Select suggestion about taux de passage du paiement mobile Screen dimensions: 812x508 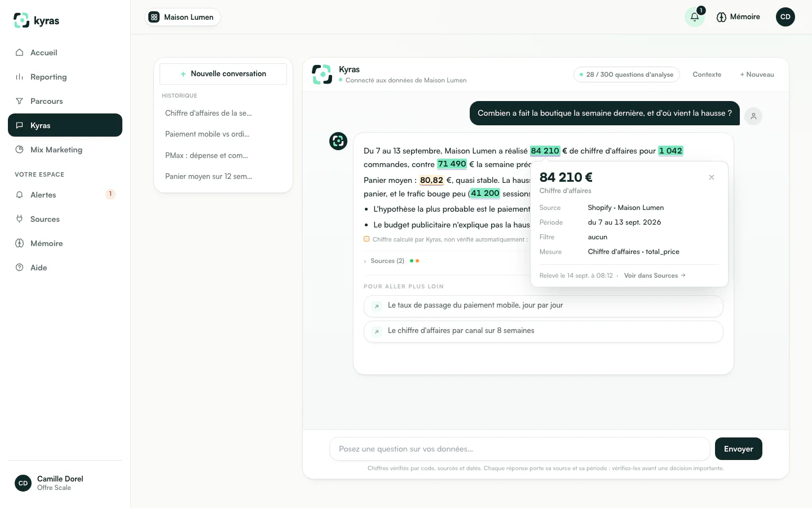(544, 306)
